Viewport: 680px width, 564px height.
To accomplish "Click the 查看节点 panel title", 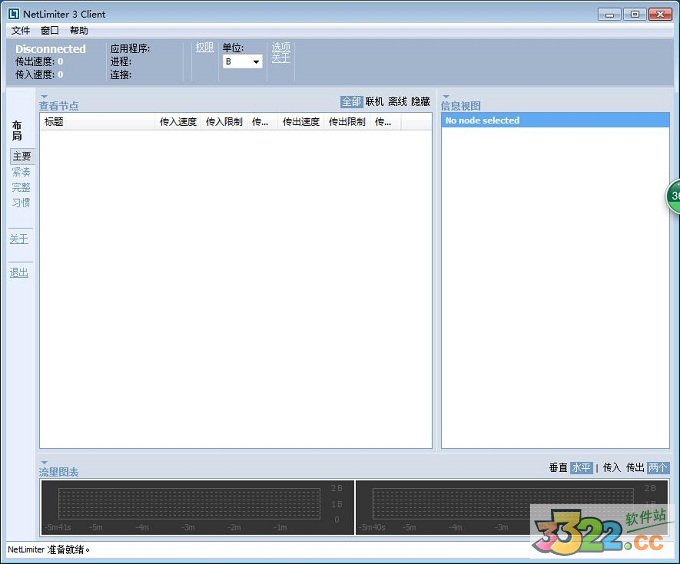I will coord(59,106).
